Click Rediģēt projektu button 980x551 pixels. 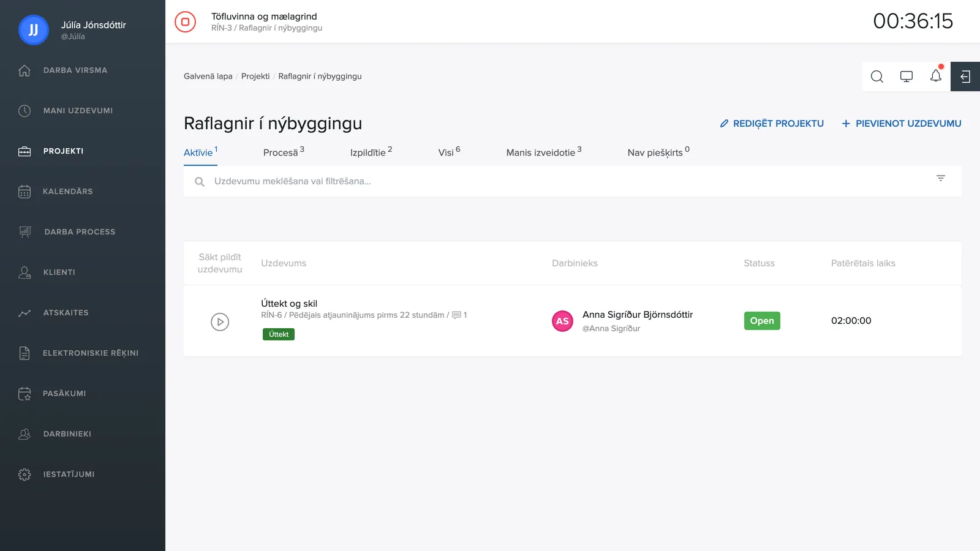pos(772,124)
